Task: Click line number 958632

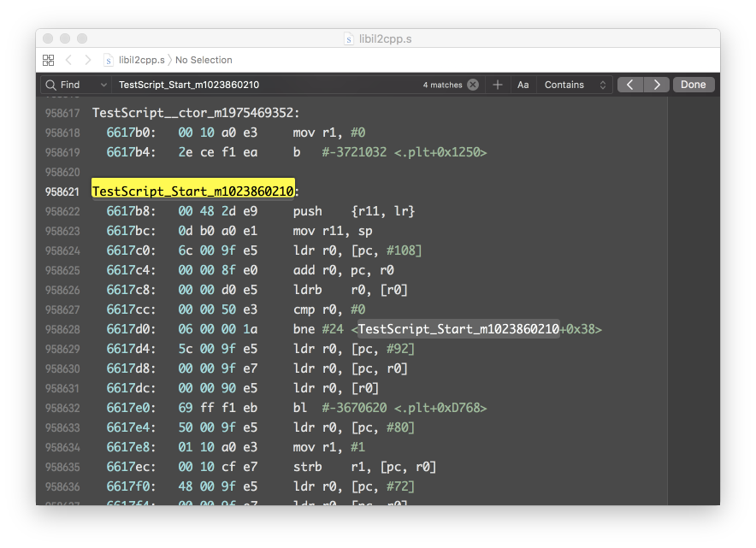Action: [62, 409]
